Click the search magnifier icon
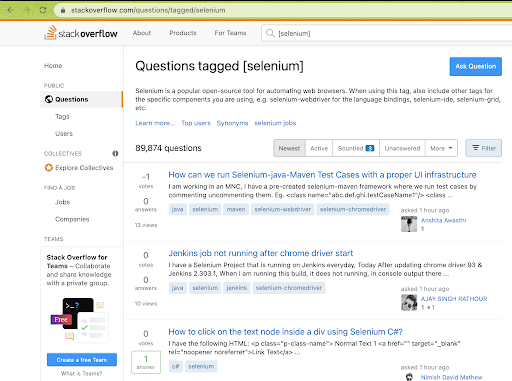 [x=270, y=33]
